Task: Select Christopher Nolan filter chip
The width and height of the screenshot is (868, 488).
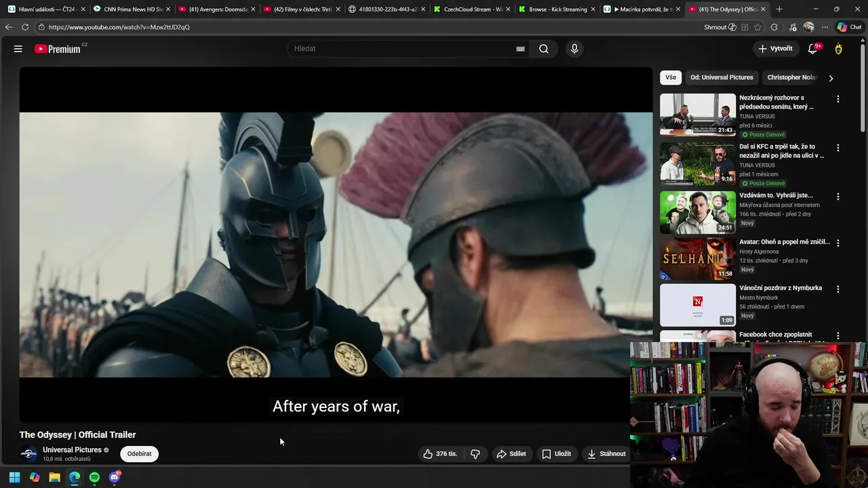Action: (x=792, y=77)
